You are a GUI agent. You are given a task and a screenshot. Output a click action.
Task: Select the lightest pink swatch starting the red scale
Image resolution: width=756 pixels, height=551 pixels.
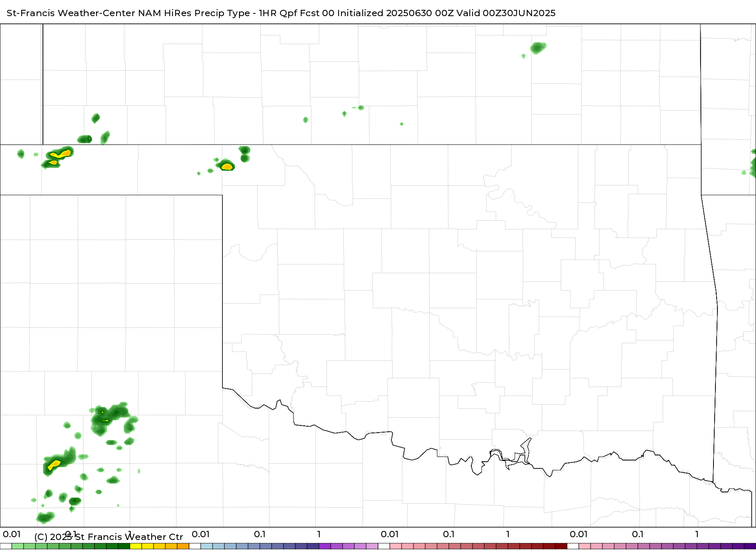[396, 546]
